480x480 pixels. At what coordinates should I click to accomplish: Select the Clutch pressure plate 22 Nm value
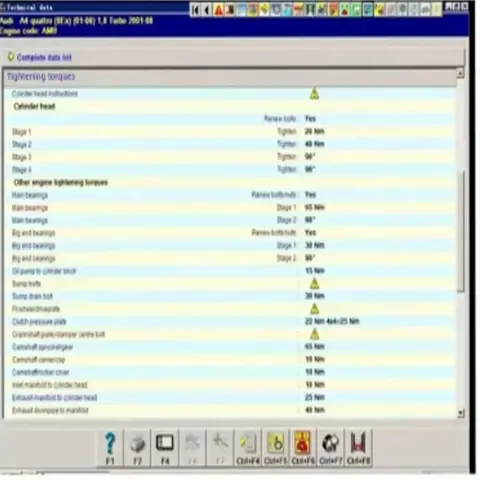332,321
